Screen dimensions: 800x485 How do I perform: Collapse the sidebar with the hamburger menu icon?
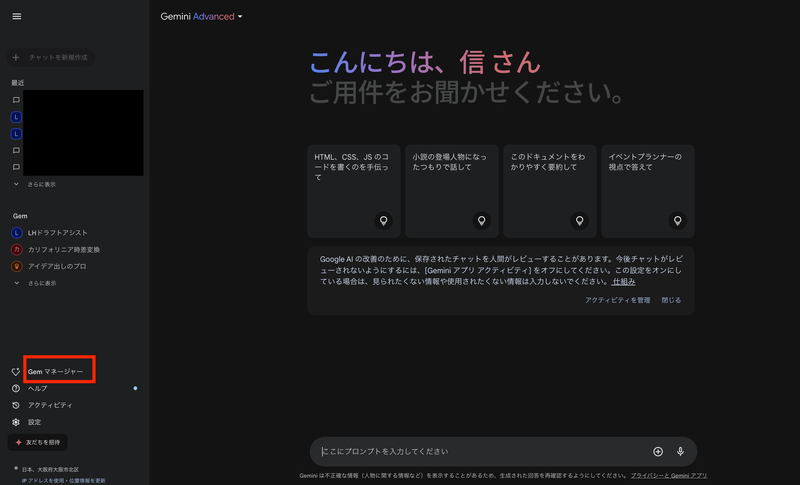16,17
